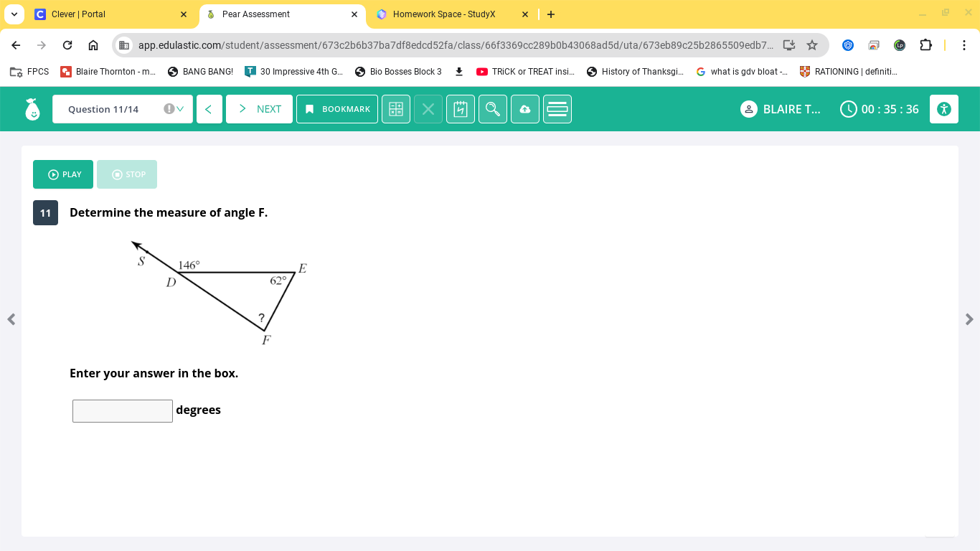Reload the current page

[67, 45]
